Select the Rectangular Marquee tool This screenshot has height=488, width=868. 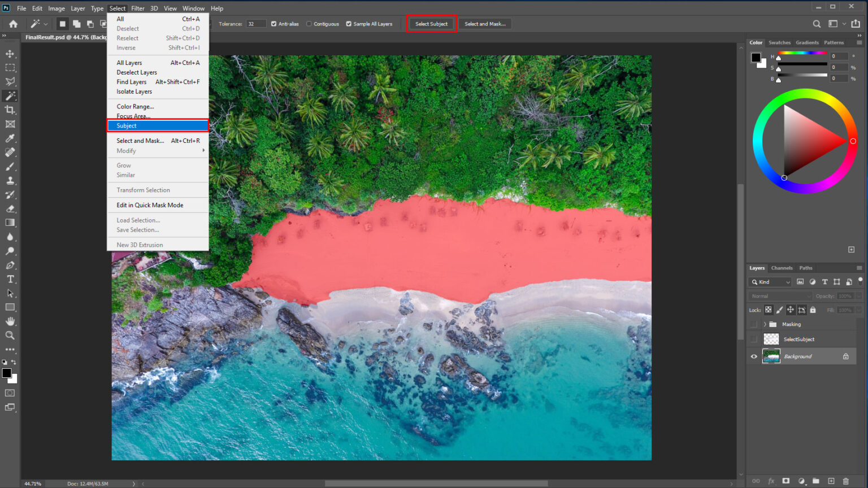(8, 68)
